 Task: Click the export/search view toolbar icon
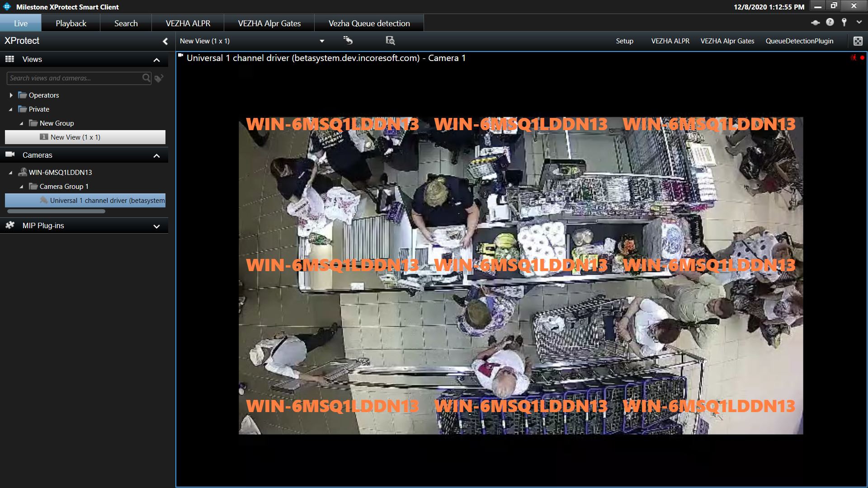[390, 40]
